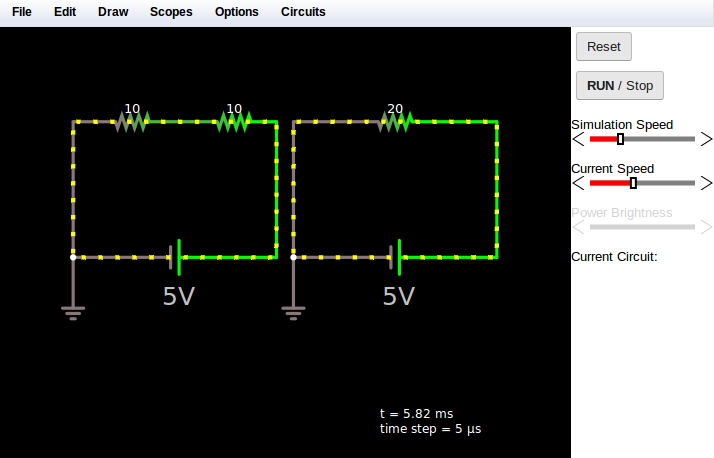Select wire between the two 10 ohm resistors
The height and width of the screenshot is (458, 714).
tap(183, 122)
